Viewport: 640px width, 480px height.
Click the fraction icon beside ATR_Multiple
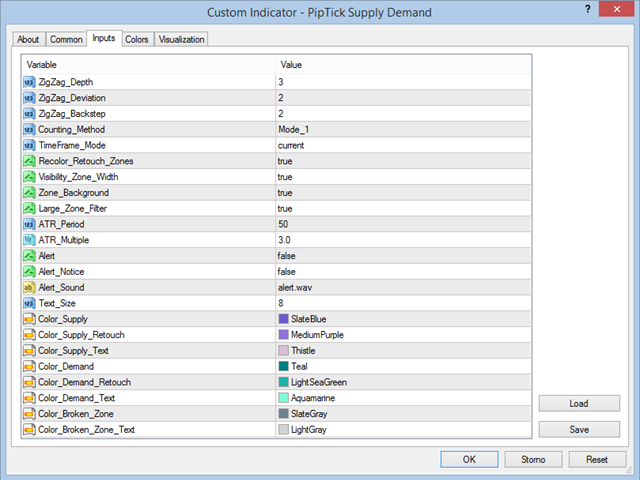click(x=29, y=240)
